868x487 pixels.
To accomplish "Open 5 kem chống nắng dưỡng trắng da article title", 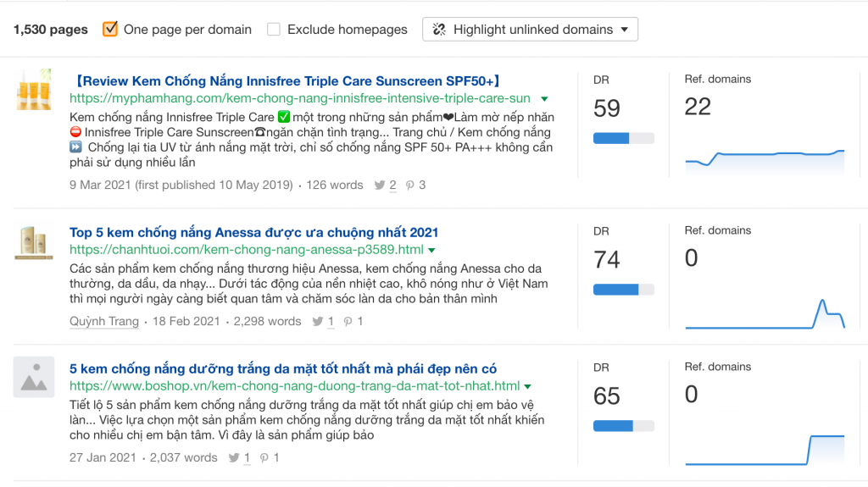I will [283, 368].
